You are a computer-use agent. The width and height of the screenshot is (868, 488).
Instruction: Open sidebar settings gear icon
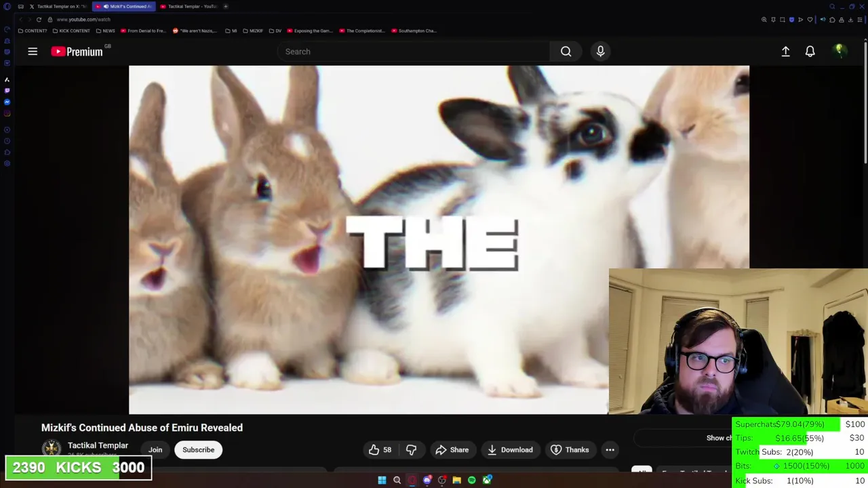coord(7,163)
